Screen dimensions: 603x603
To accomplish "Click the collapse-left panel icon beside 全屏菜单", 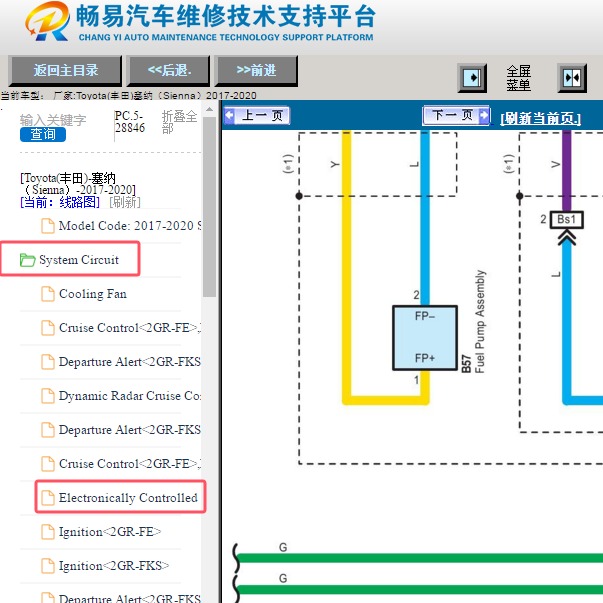I will [472, 78].
